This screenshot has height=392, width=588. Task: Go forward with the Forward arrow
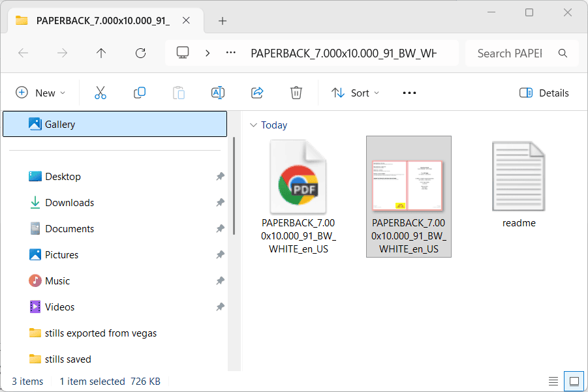(x=62, y=53)
